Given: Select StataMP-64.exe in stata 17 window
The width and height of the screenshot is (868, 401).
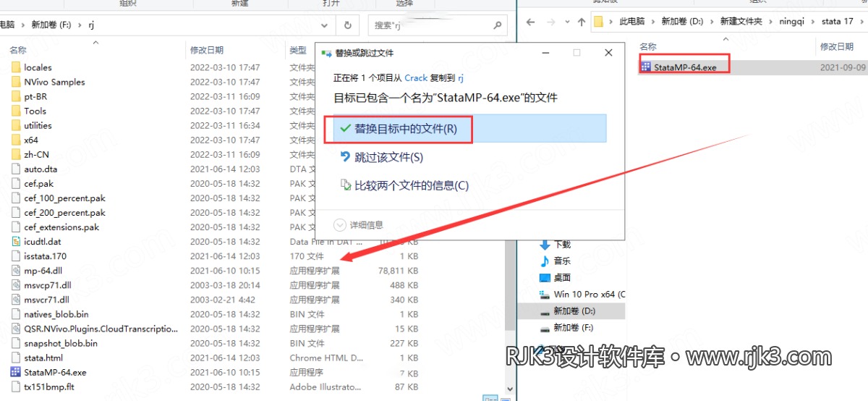Looking at the screenshot, I should coord(684,67).
